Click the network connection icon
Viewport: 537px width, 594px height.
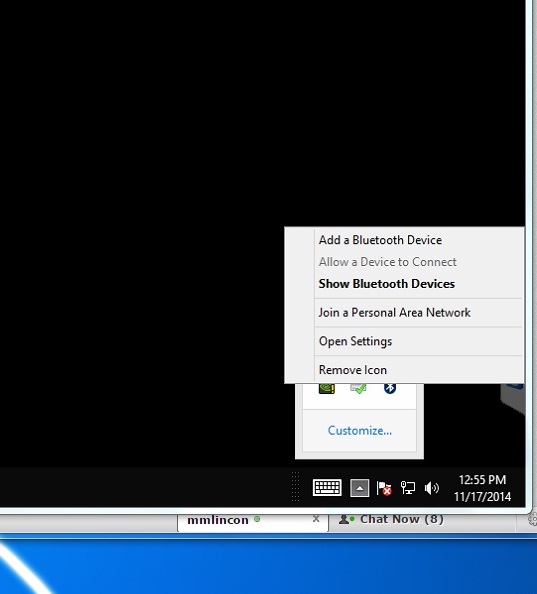coord(408,488)
